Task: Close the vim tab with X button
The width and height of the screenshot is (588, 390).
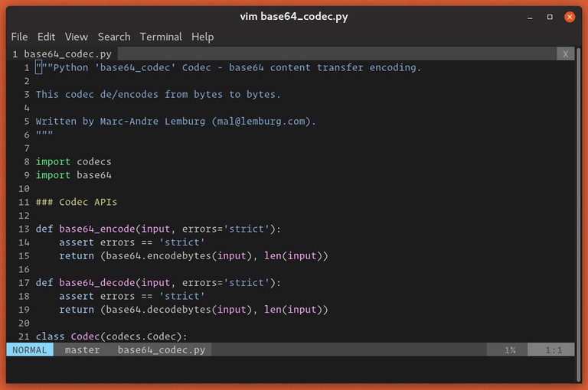Action: point(565,54)
